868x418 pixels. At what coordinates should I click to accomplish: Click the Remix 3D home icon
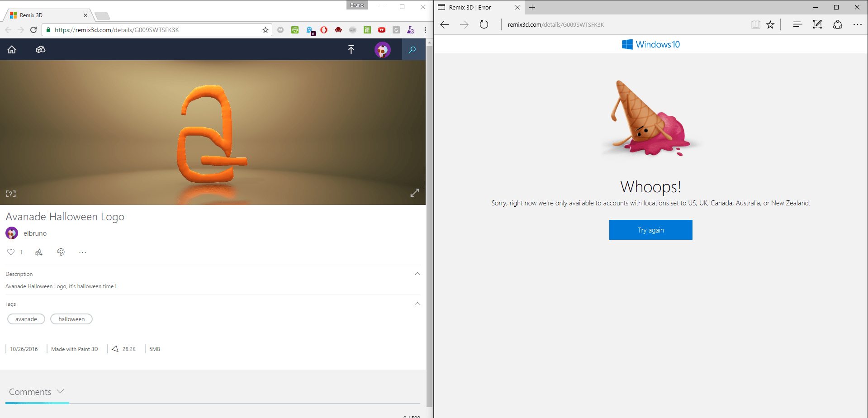tap(12, 50)
